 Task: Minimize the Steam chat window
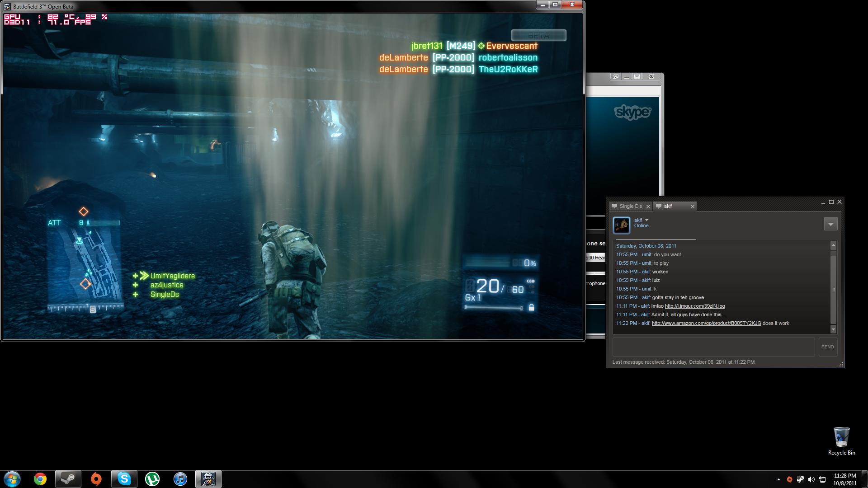pos(823,202)
